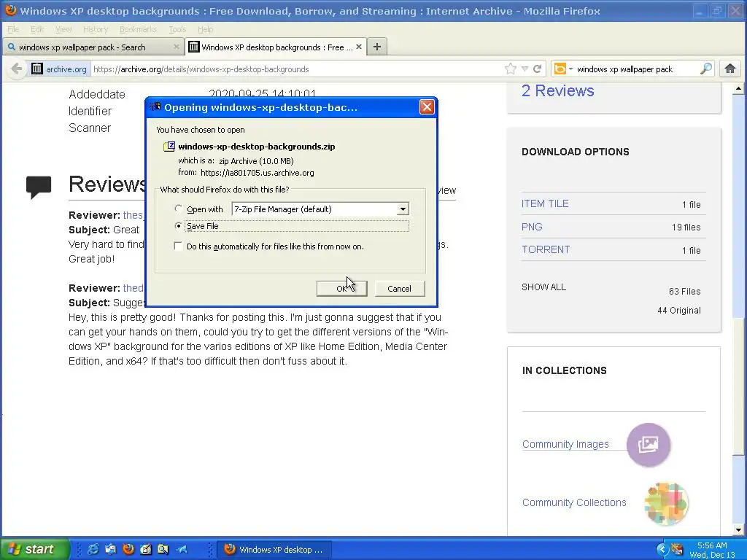Open the Bookmarks menu
The height and width of the screenshot is (560, 747).
click(138, 29)
